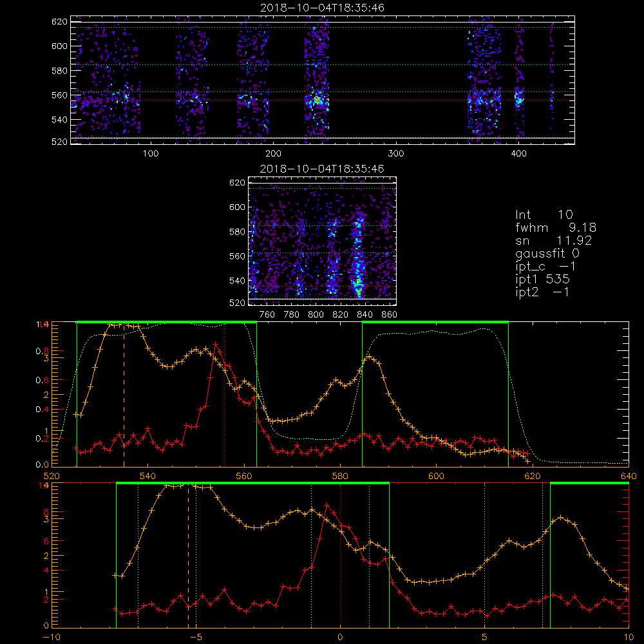The width and height of the screenshot is (644, 644).
Task: Click the red curve peak near 554 profile plot
Action: coord(216,343)
